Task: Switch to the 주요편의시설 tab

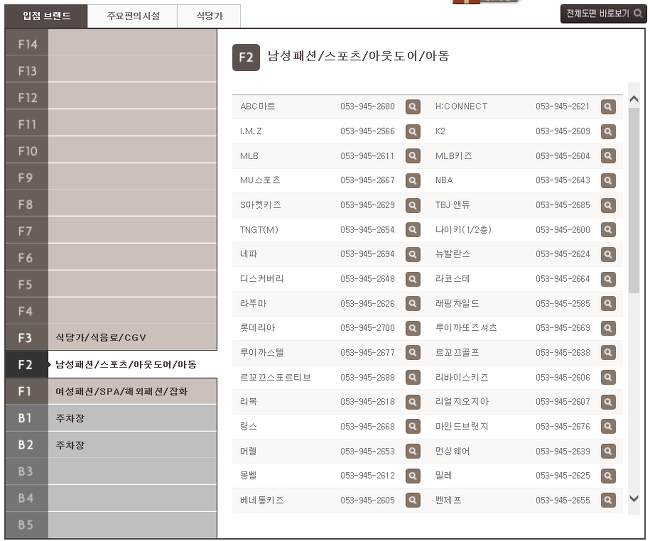Action: (x=133, y=16)
